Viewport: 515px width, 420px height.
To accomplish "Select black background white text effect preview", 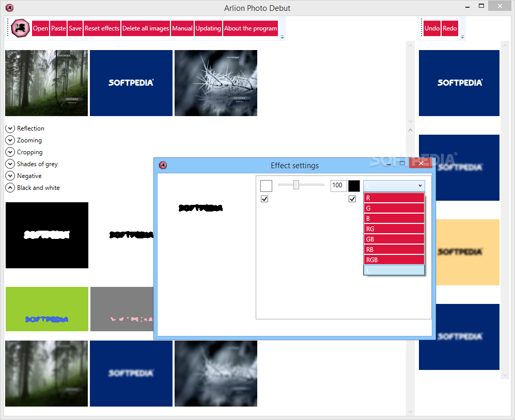I will pos(47,235).
